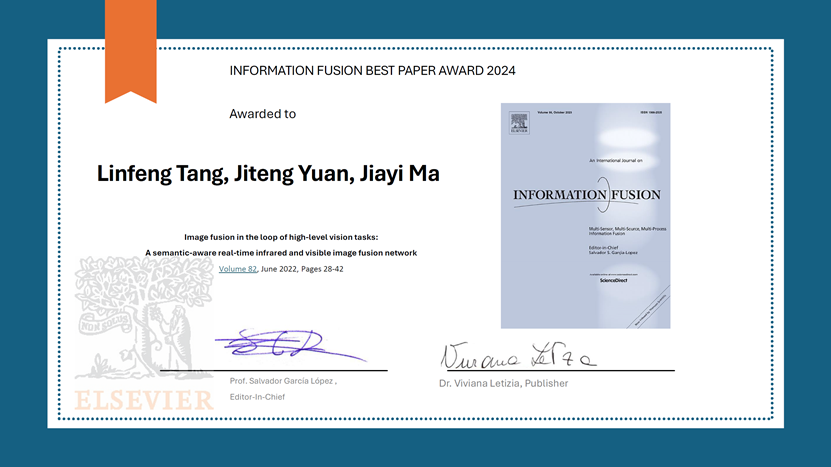This screenshot has width=831, height=467.
Task: Click the Editor-in-Chief's blue signature
Action: coord(289,346)
